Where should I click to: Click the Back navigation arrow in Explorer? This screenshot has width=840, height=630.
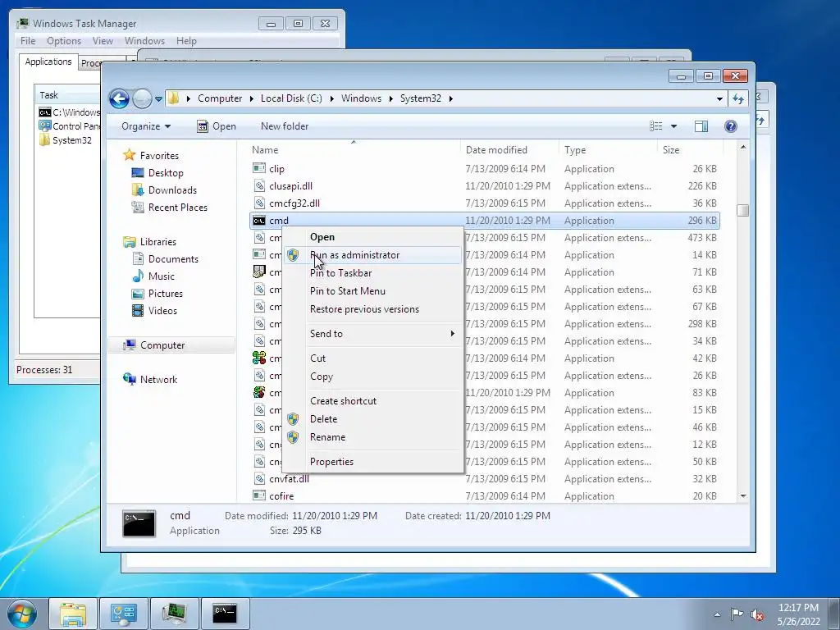point(119,98)
